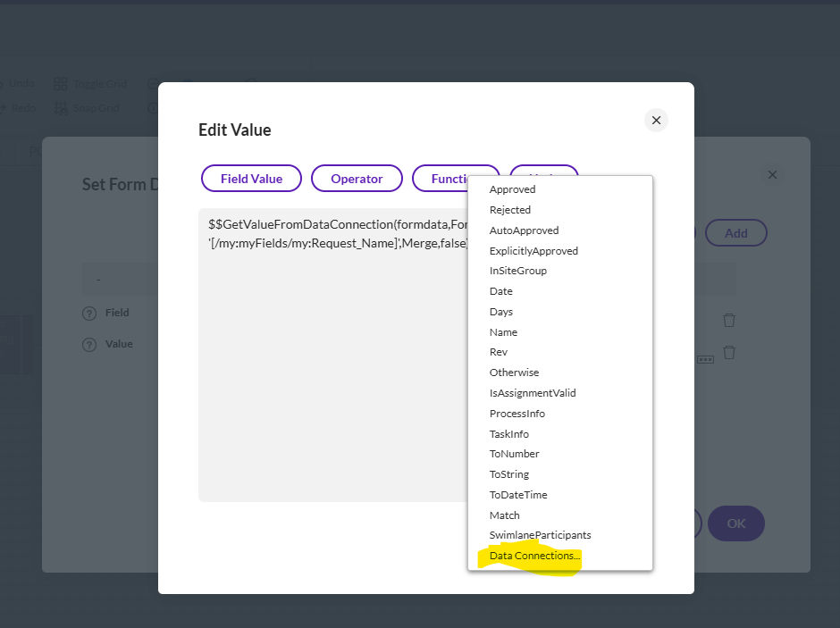Image resolution: width=840 pixels, height=628 pixels.
Task: Pick SwimlaneParticipants from the menu
Action: 540,535
